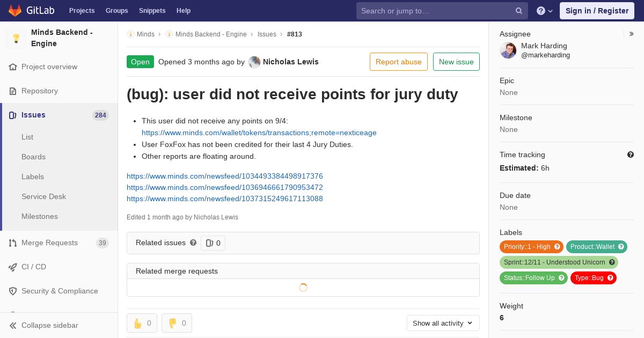Click the Merge Requests icon
This screenshot has width=644, height=338.
coord(13,243)
